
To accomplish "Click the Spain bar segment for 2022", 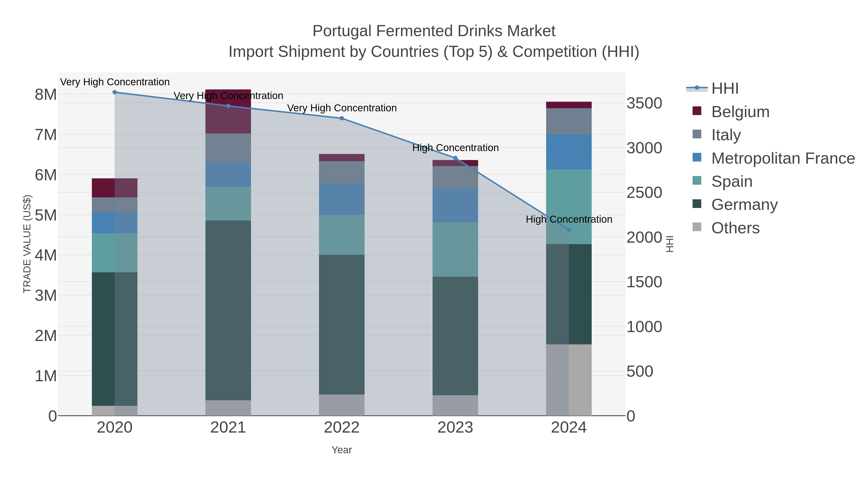I will pyautogui.click(x=342, y=235).
